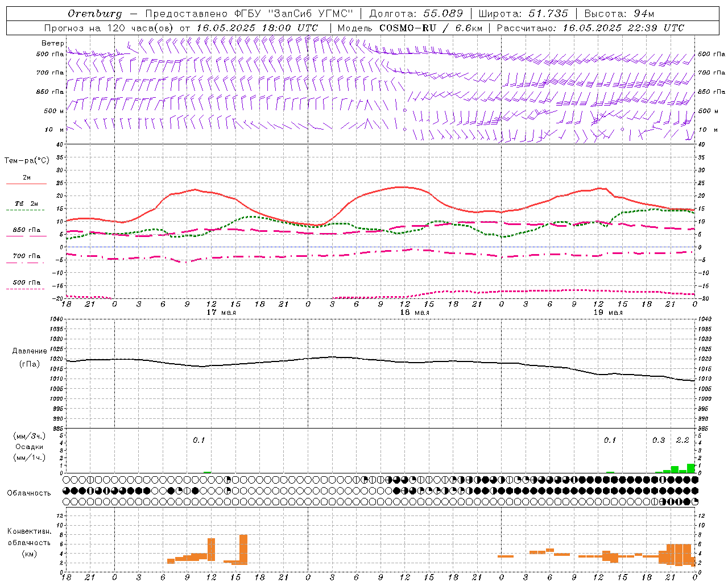This screenshot has height=582, width=728.
Task: Click the '19 мая' date label
Action: [608, 313]
